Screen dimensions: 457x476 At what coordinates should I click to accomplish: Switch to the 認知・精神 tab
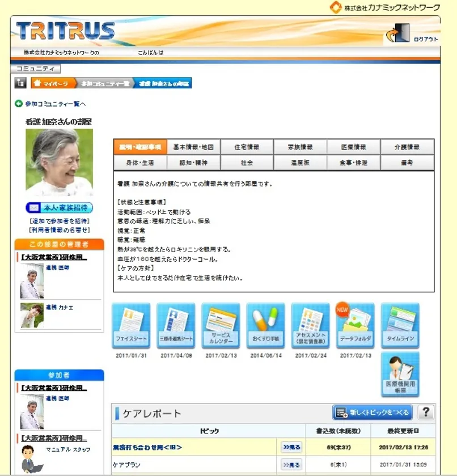(x=193, y=163)
